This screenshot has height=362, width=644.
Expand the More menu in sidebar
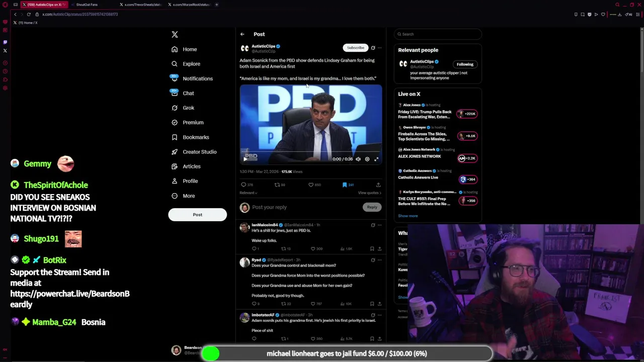click(x=183, y=196)
